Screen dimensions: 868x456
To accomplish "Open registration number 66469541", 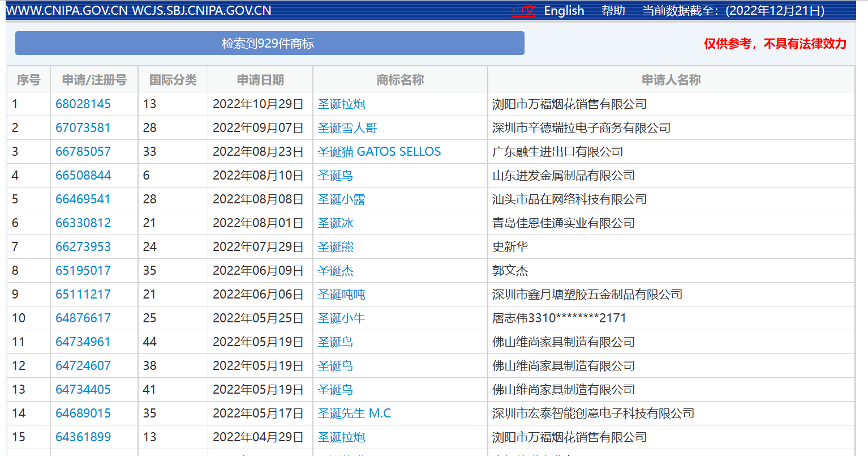I will (83, 199).
